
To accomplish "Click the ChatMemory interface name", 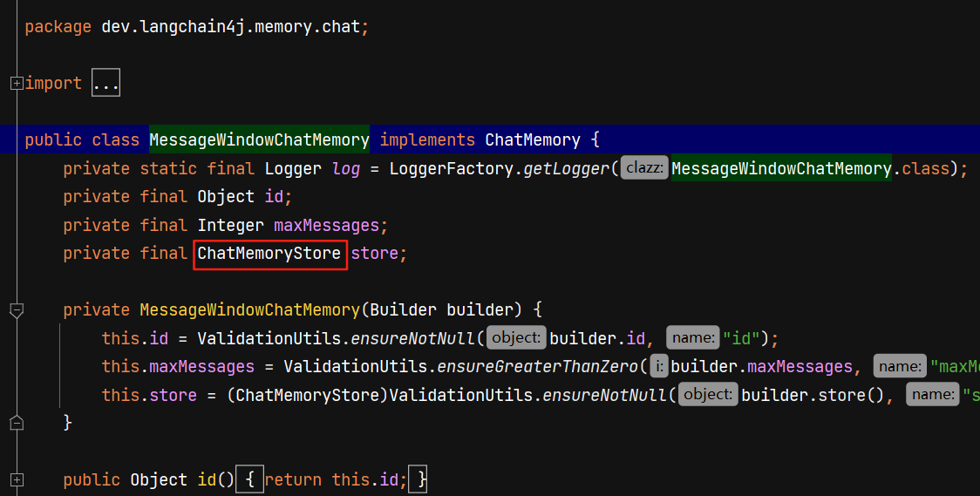I will pos(533,139).
